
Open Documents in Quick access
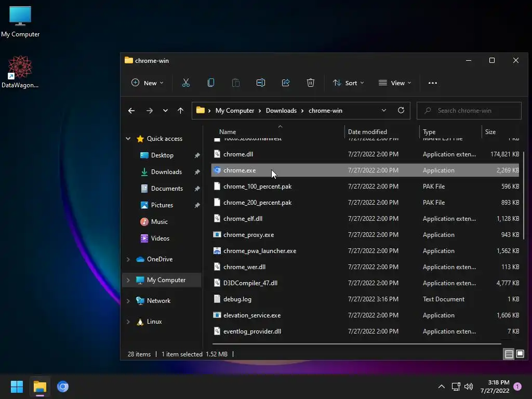[167, 189]
